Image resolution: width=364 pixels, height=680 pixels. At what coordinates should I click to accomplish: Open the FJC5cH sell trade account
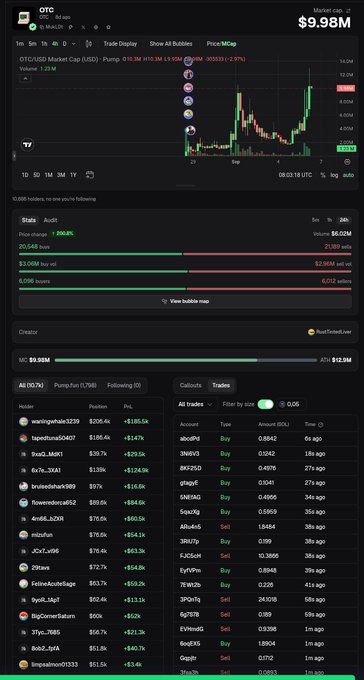pyautogui.click(x=190, y=556)
